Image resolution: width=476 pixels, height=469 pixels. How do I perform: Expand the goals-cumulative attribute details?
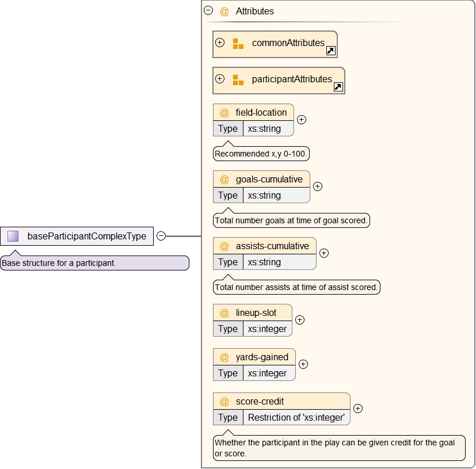click(317, 186)
